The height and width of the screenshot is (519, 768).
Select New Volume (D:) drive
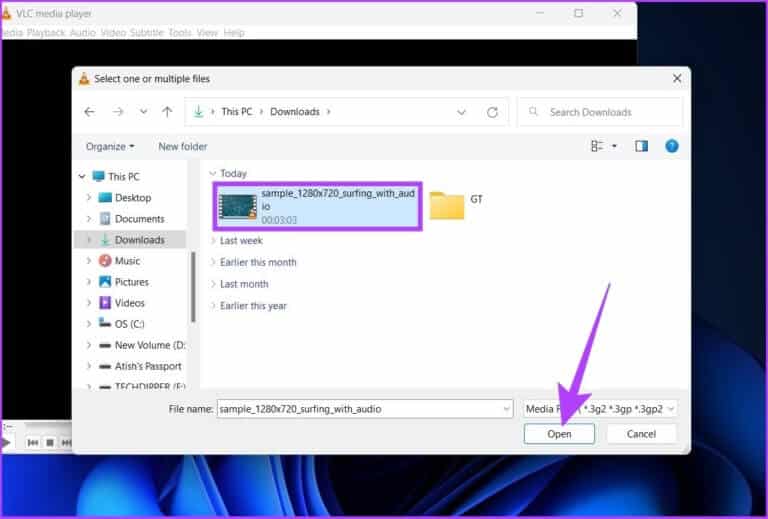[142, 345]
